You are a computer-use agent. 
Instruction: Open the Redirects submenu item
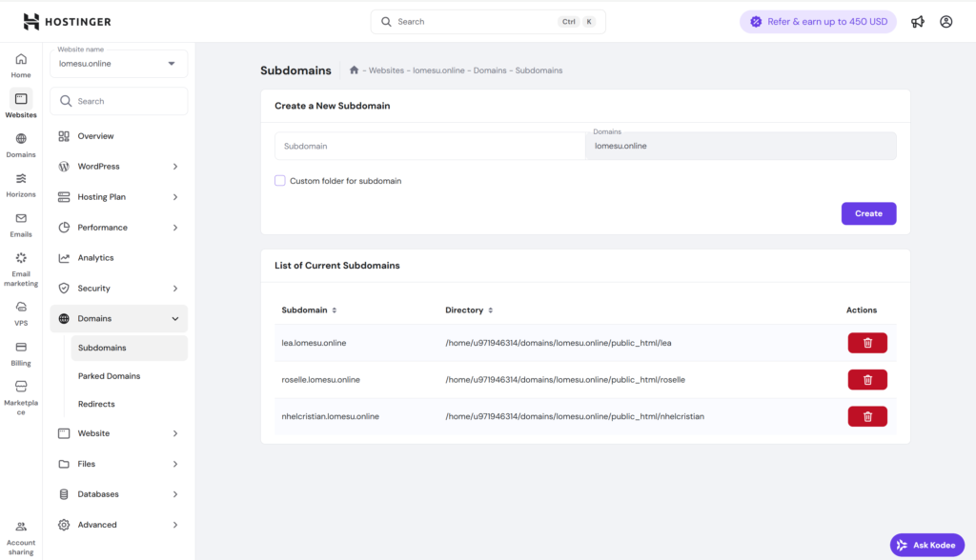[x=96, y=404]
